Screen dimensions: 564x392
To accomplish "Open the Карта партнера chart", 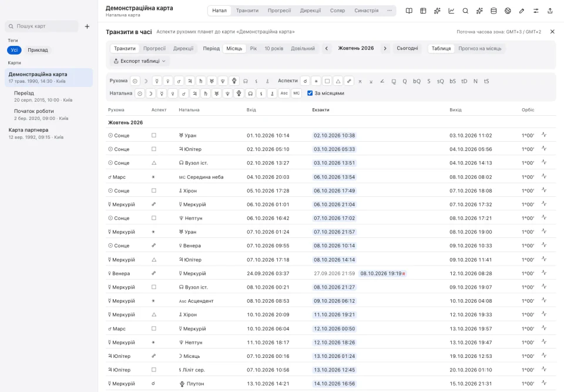I will (x=49, y=133).
